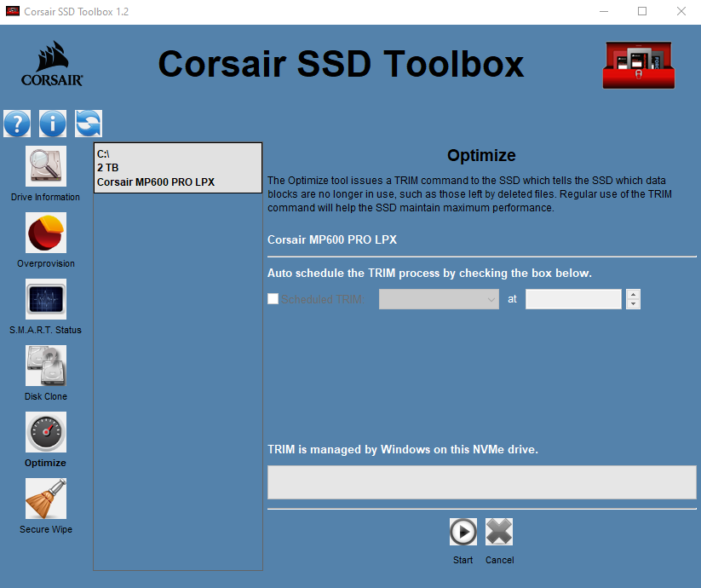This screenshot has height=588, width=701.
Task: Click the TRIM progress bar area
Action: tap(481, 482)
